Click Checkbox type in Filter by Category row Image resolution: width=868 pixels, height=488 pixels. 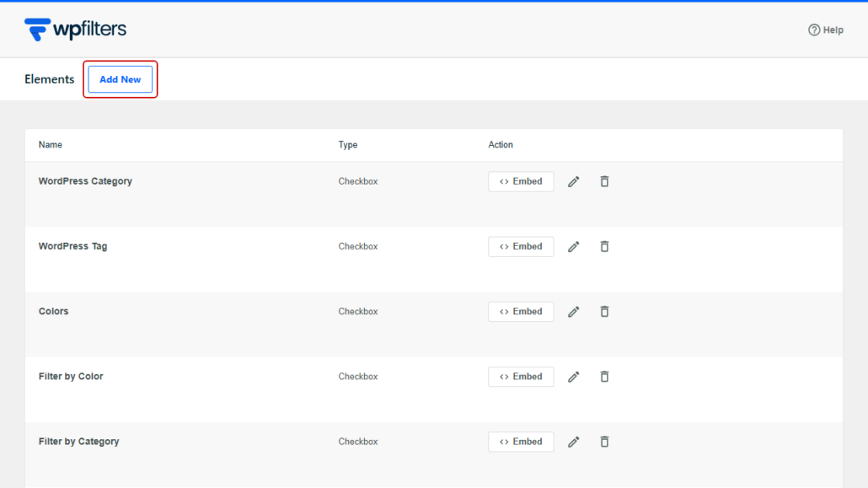pyautogui.click(x=358, y=442)
